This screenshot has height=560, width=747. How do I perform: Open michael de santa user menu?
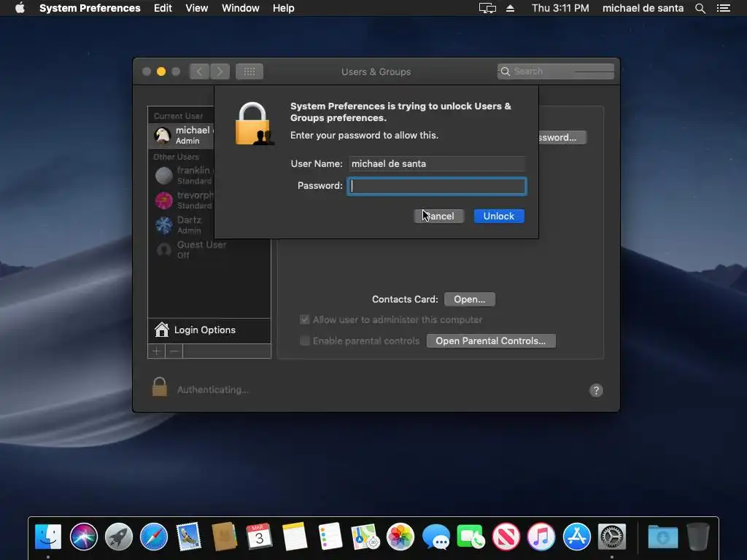(x=643, y=8)
